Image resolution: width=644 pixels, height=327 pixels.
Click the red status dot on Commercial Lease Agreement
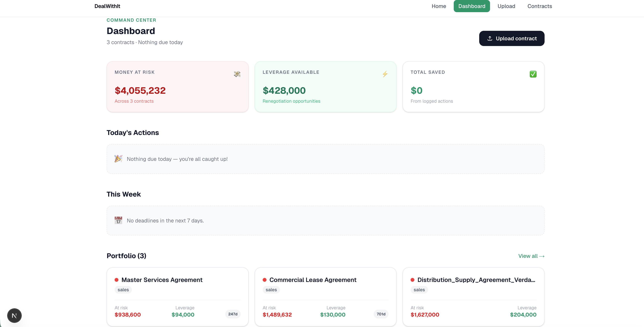click(265, 280)
